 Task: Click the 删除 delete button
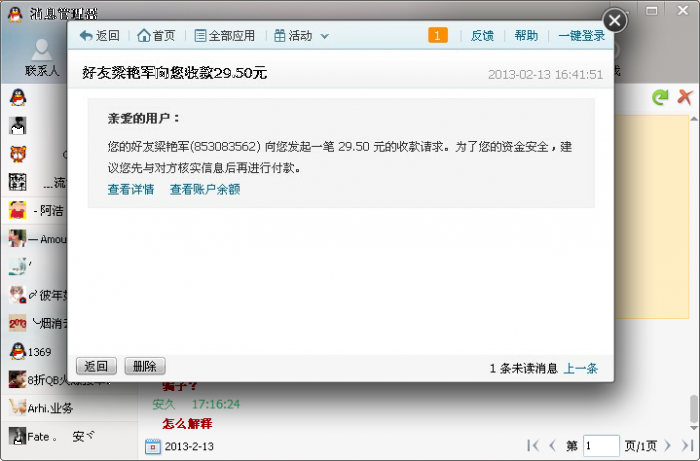(145, 366)
